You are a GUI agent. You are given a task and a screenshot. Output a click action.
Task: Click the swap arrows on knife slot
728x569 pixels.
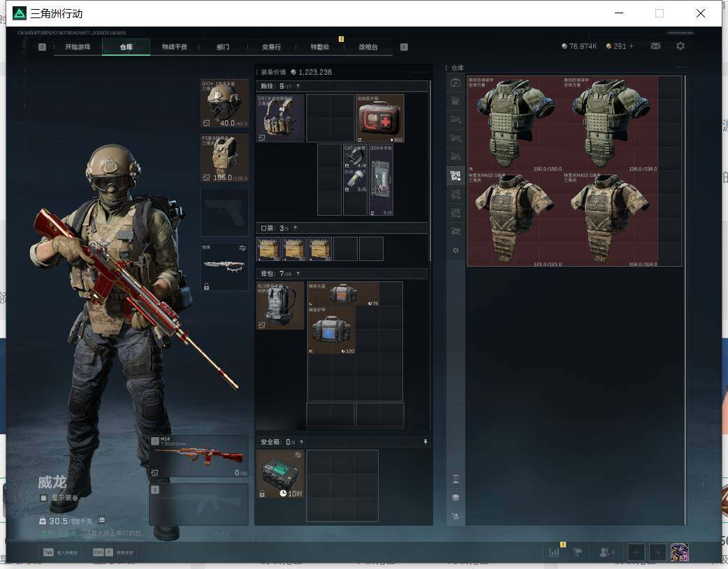pos(242,249)
